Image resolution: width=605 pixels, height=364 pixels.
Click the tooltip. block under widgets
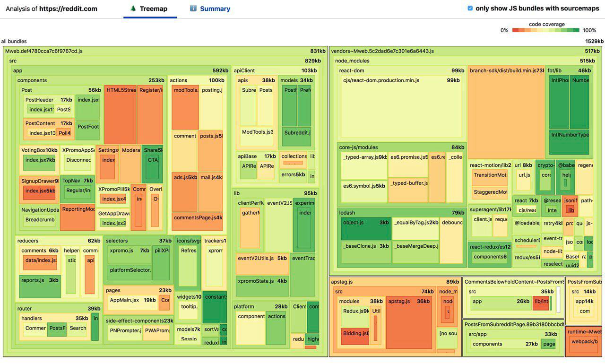[189, 309]
